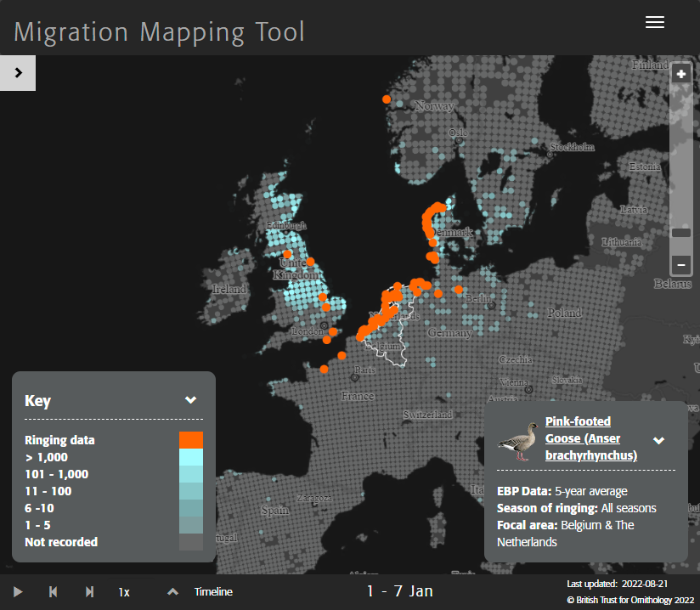Viewport: 700px width, 610px height.
Task: Zoom out using the minus button
Action: tap(680, 265)
